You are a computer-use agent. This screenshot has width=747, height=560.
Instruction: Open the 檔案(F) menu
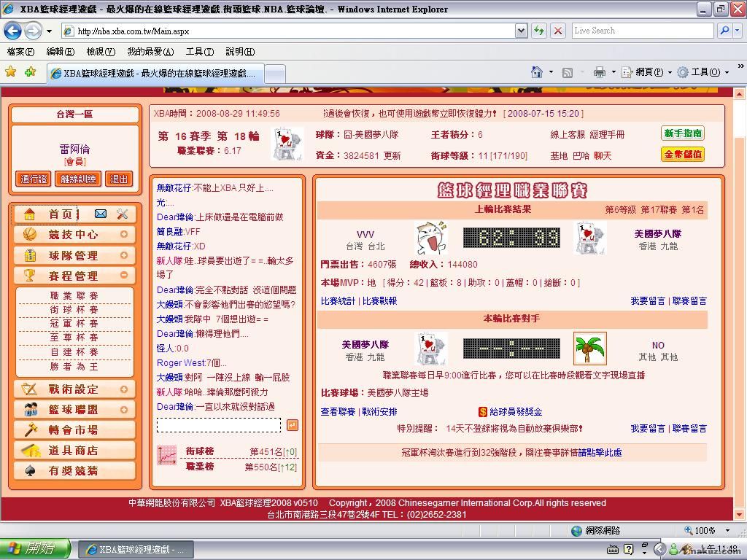pyautogui.click(x=20, y=52)
